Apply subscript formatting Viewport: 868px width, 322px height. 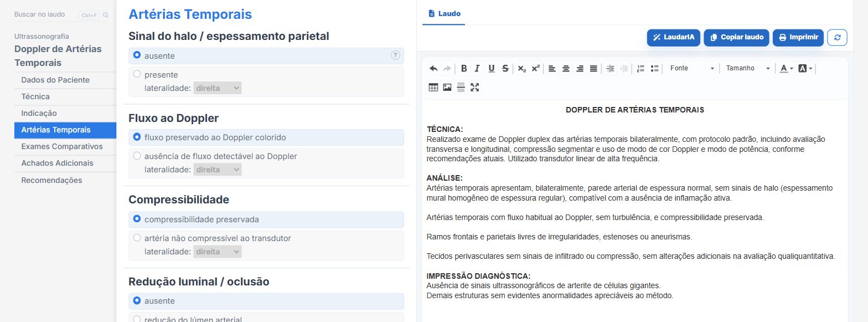pyautogui.click(x=521, y=68)
